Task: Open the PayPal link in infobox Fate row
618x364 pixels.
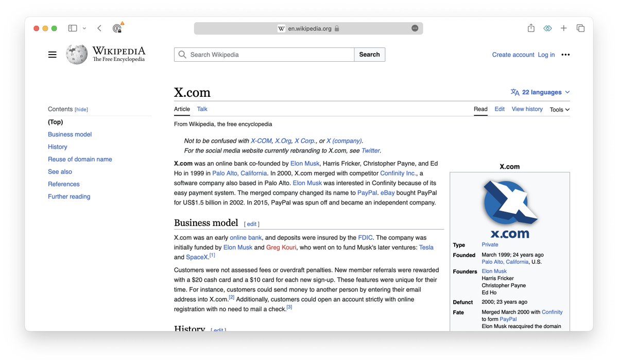Action: click(508, 319)
